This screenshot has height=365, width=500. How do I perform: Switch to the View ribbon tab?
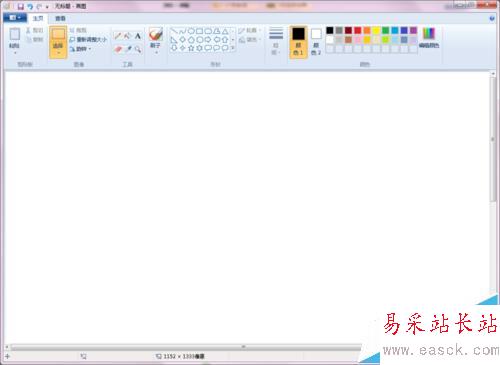60,18
